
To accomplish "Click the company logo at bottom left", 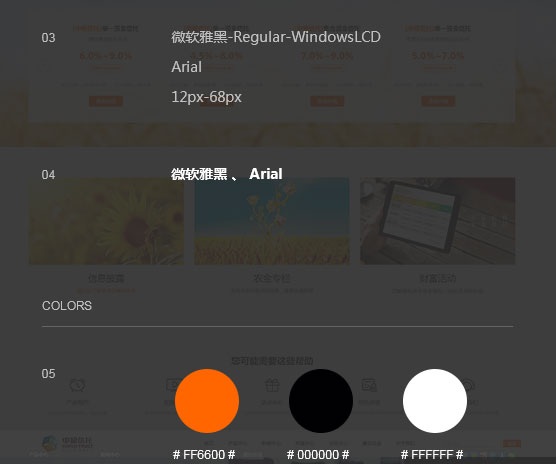I will [68, 443].
